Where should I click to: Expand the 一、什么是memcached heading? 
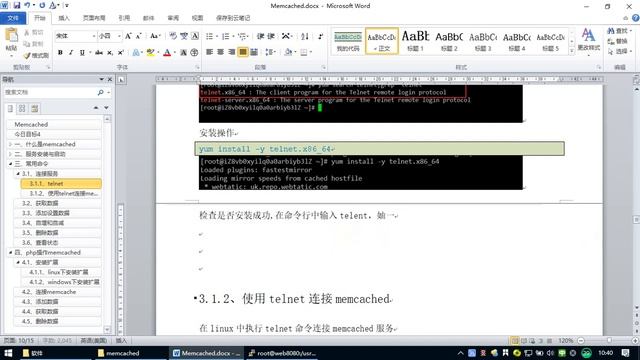[10, 144]
